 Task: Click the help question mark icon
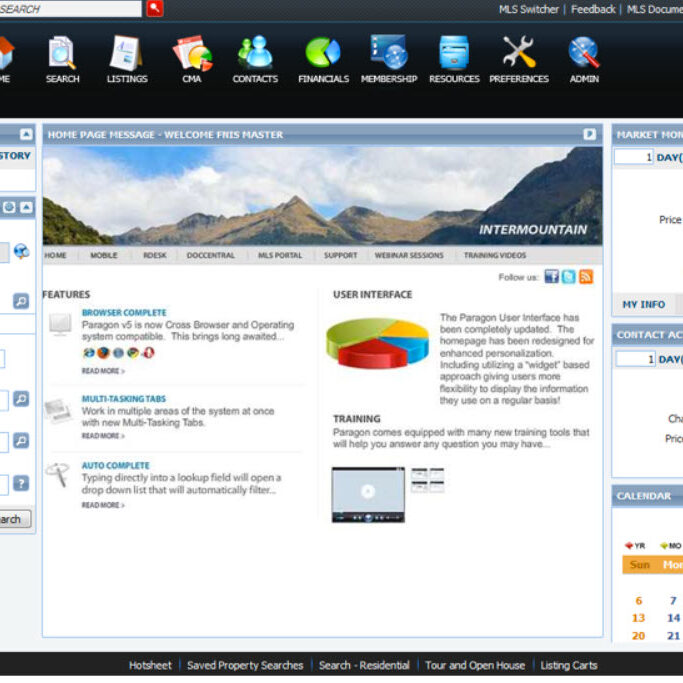click(21, 483)
